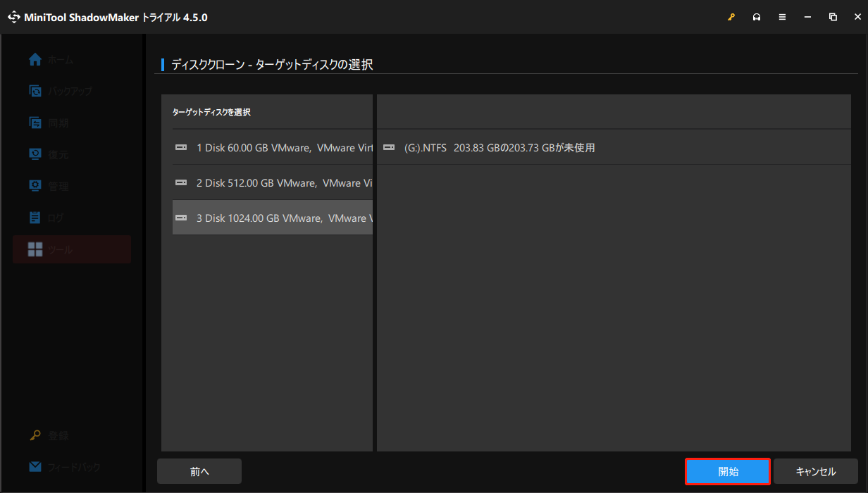Click the restore window button in title bar
Screen dimensions: 868x493
click(833, 17)
